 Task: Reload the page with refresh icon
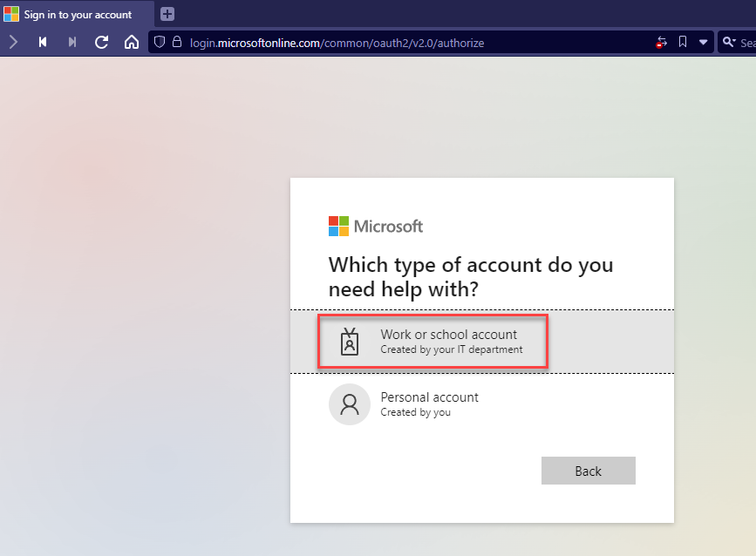pos(101,43)
